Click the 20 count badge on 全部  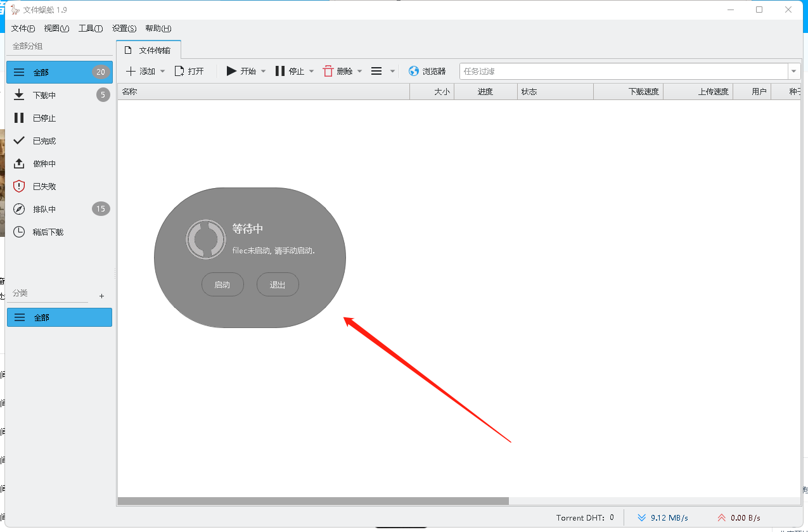click(101, 72)
